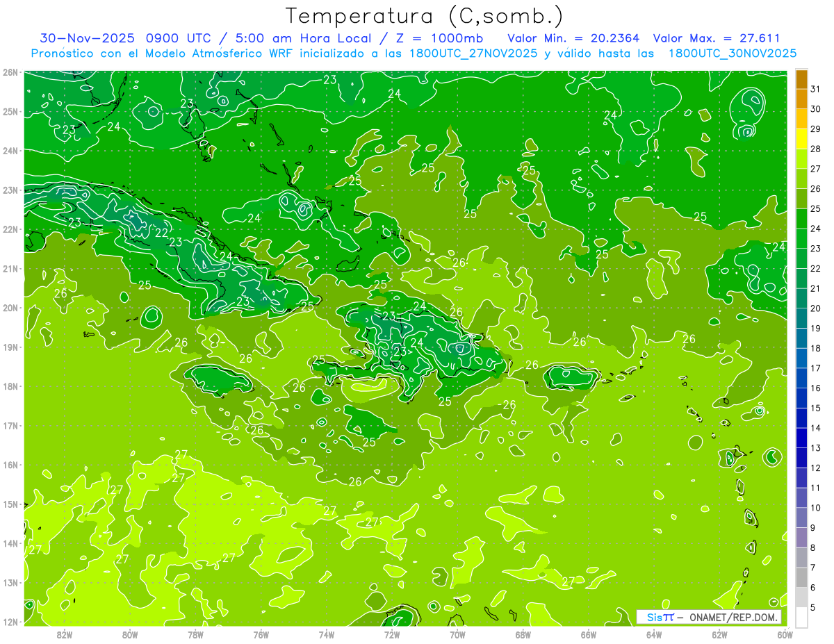Click the colorbar label 10
The height and width of the screenshot is (644, 834).
point(816,508)
